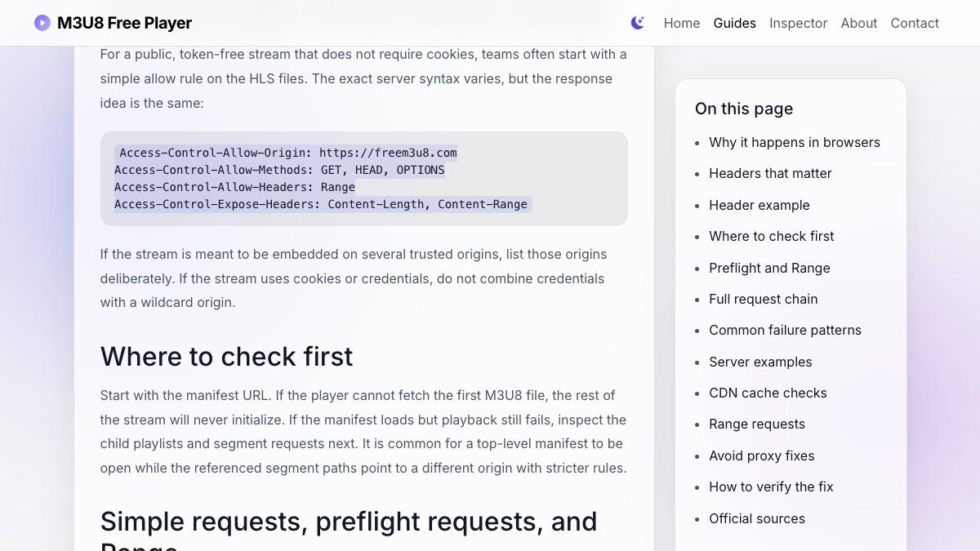Click the Access-Control-Expose-Headers code line
980x551 pixels.
coord(321,204)
